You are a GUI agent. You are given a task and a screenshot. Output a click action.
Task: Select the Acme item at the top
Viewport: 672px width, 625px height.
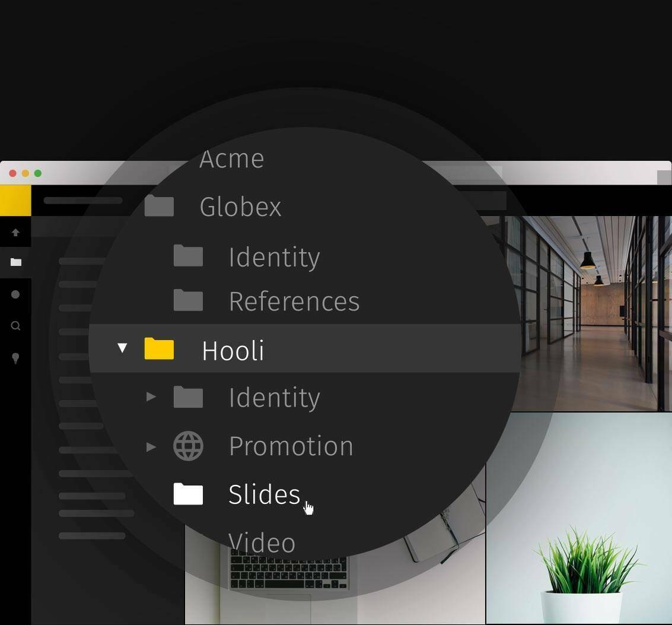click(x=232, y=158)
